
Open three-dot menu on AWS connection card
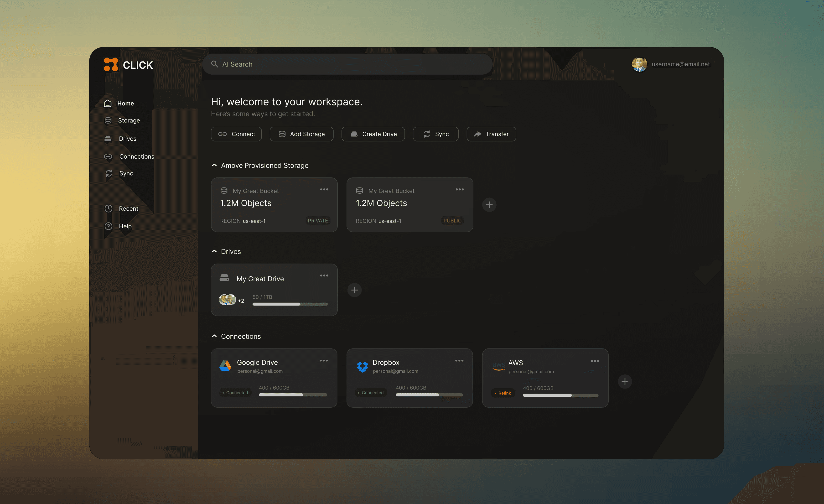click(x=595, y=361)
